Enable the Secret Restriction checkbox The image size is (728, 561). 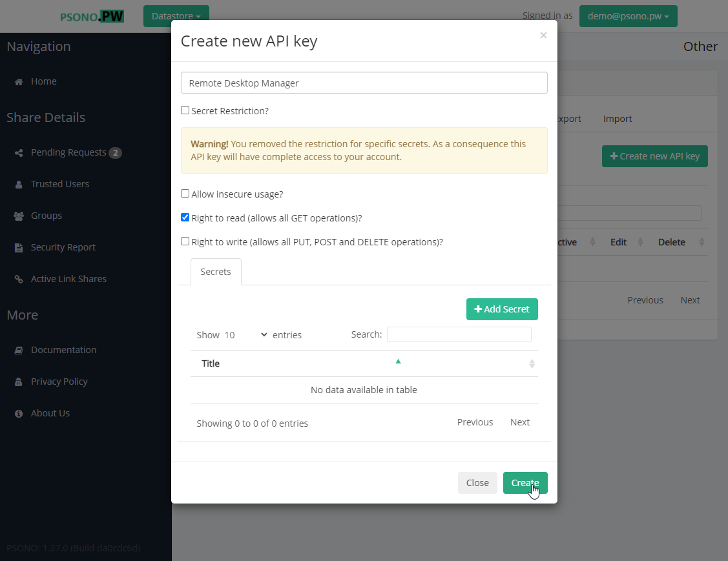pos(185,110)
